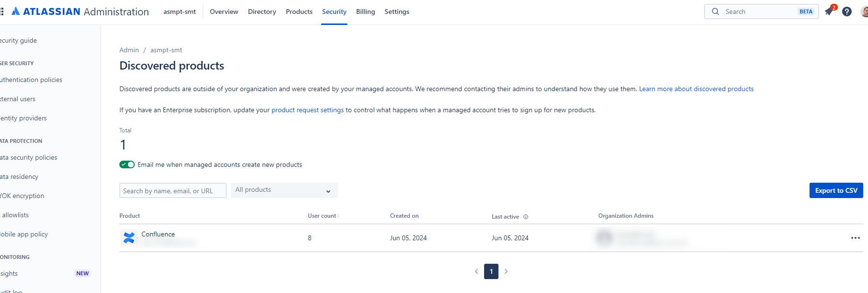Viewport: 868px width, 293px height.
Task: Open product request settings link
Action: coord(308,110)
